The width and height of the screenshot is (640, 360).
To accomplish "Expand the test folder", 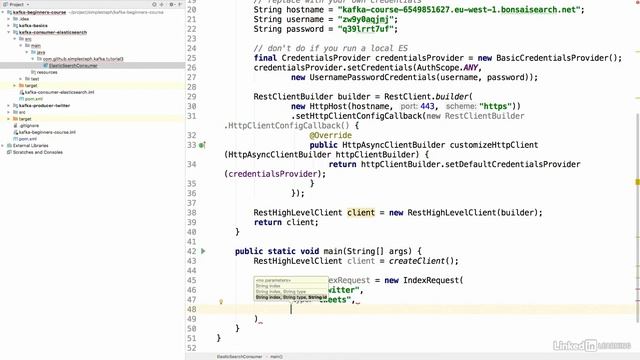I will coord(21,78).
